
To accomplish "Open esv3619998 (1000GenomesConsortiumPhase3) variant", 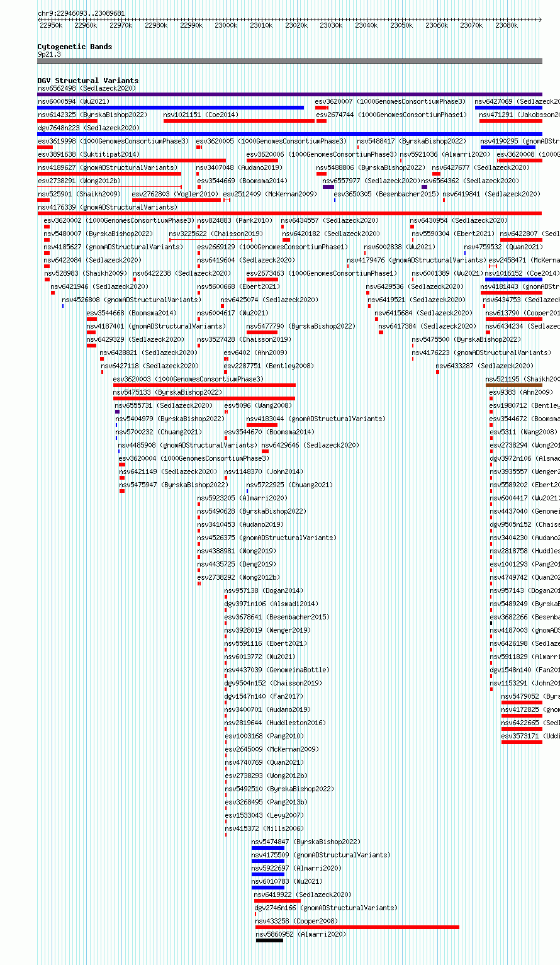I will [x=113, y=141].
